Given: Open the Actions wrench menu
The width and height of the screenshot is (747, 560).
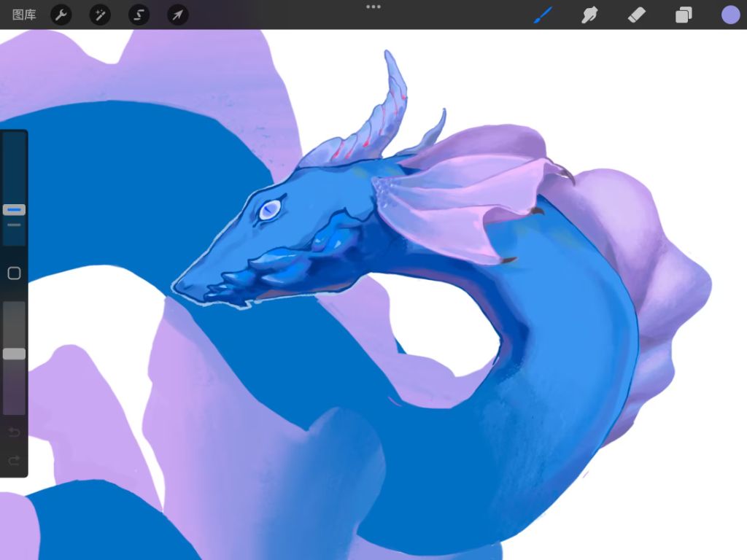Looking at the screenshot, I should coord(61,15).
